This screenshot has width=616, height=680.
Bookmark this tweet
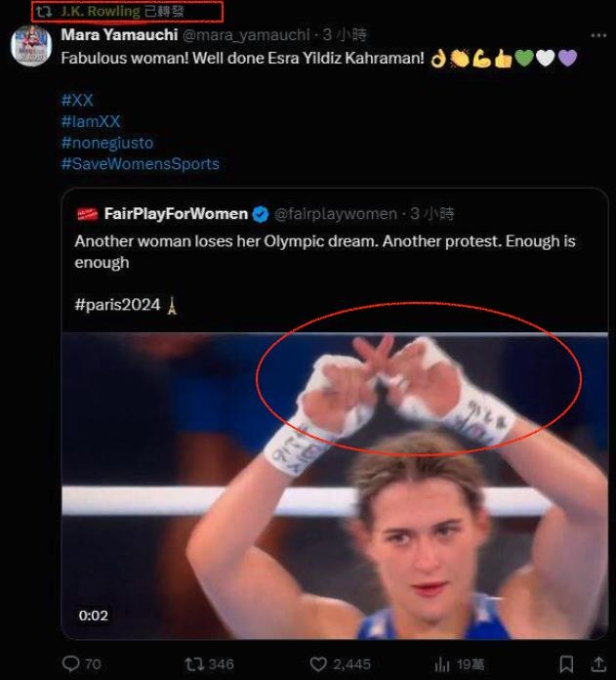tap(566, 664)
